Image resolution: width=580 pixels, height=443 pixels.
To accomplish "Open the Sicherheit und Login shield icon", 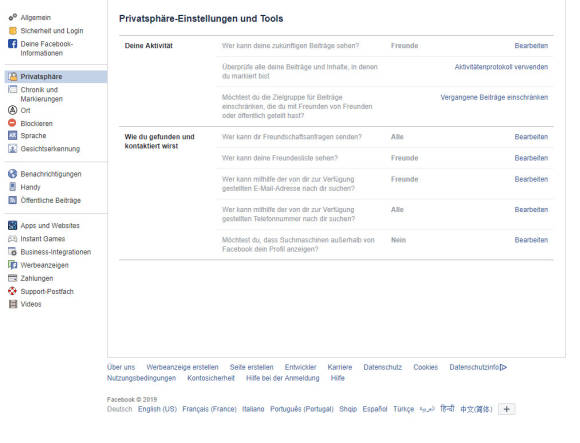I will click(13, 31).
